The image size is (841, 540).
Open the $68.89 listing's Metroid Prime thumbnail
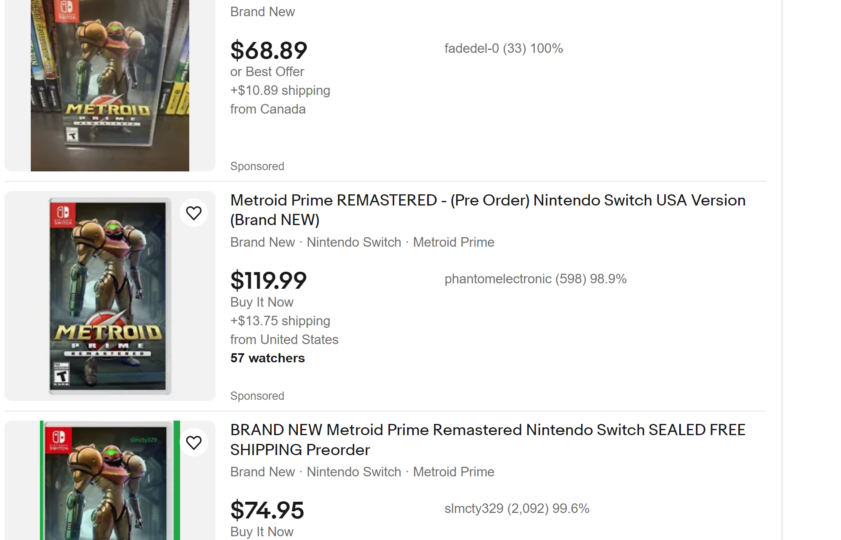(110, 85)
